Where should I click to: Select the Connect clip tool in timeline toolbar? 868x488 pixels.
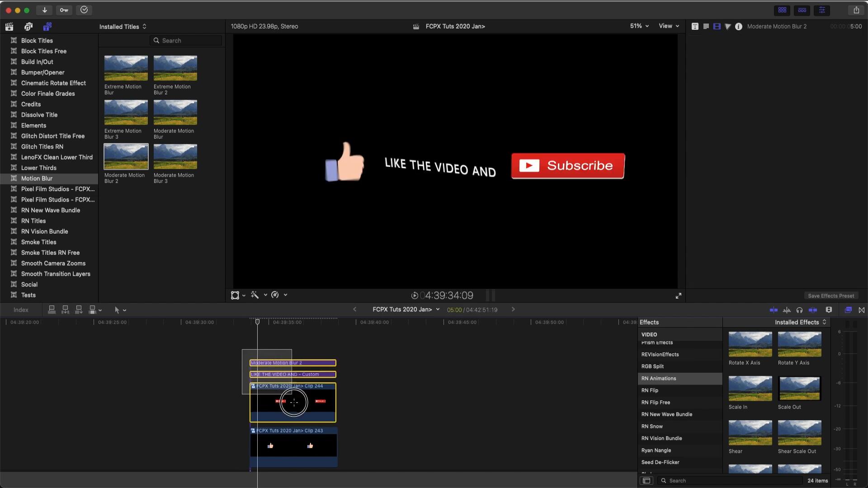pyautogui.click(x=52, y=310)
